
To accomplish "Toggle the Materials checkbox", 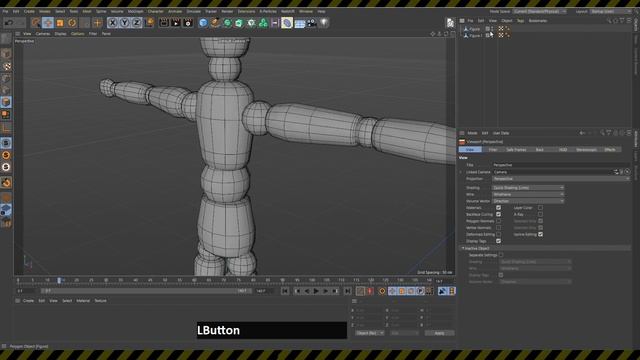I will coord(498,208).
